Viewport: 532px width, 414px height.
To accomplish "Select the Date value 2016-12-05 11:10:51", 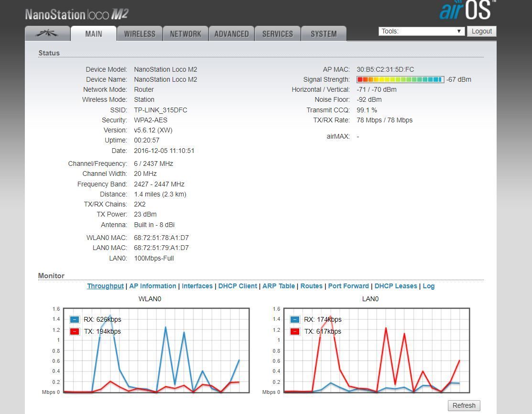I will pos(164,151).
